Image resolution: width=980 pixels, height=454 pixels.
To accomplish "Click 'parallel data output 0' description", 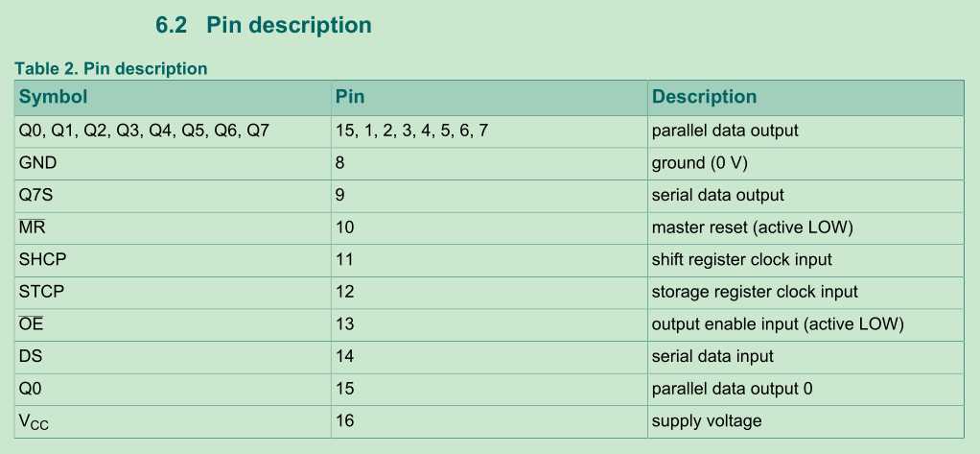I will [733, 389].
